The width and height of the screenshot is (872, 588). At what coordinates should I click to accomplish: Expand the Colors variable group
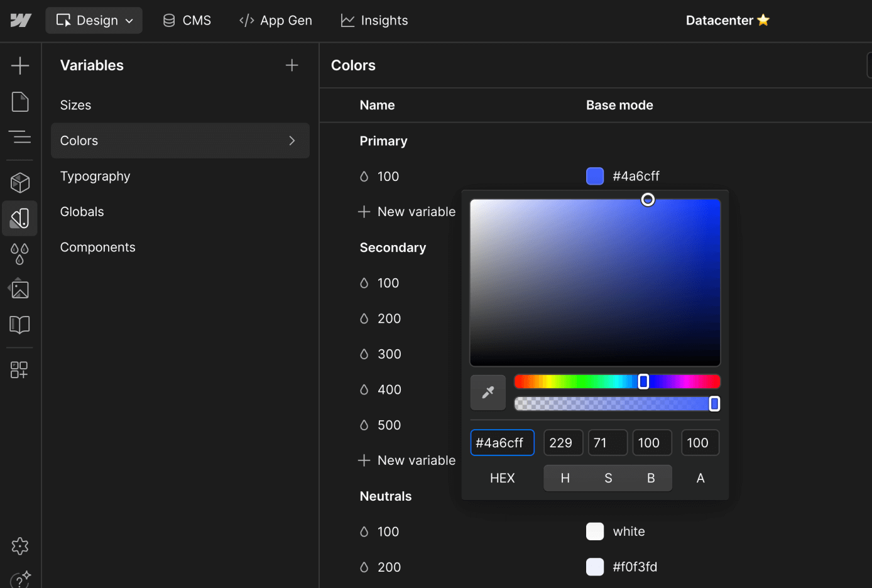pyautogui.click(x=292, y=141)
